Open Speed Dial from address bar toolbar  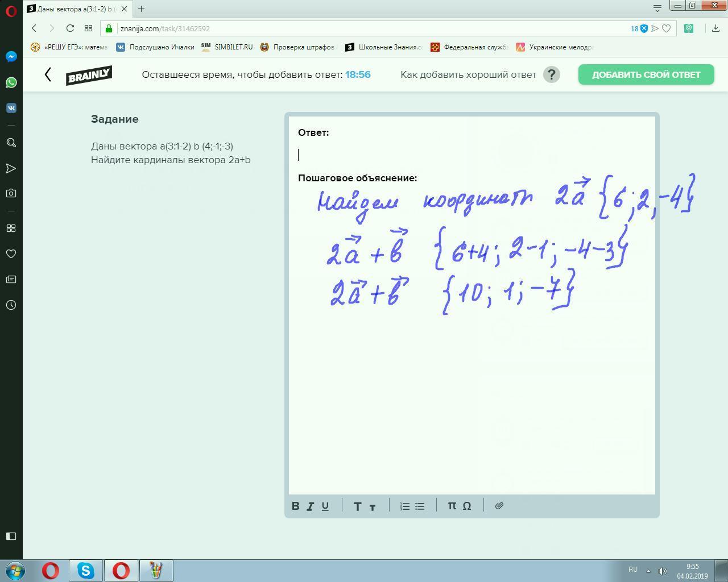[x=88, y=28]
